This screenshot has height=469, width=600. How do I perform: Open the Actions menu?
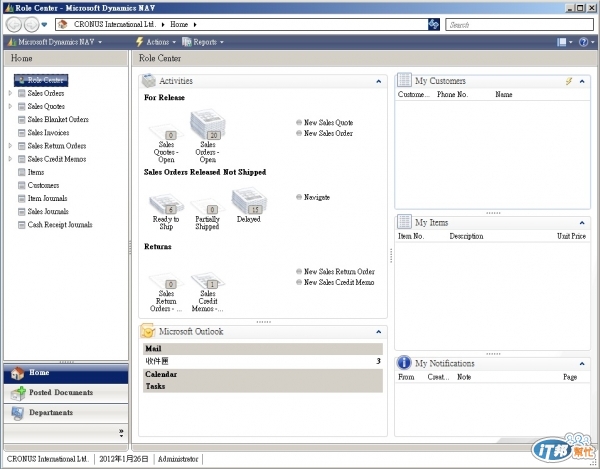point(156,42)
